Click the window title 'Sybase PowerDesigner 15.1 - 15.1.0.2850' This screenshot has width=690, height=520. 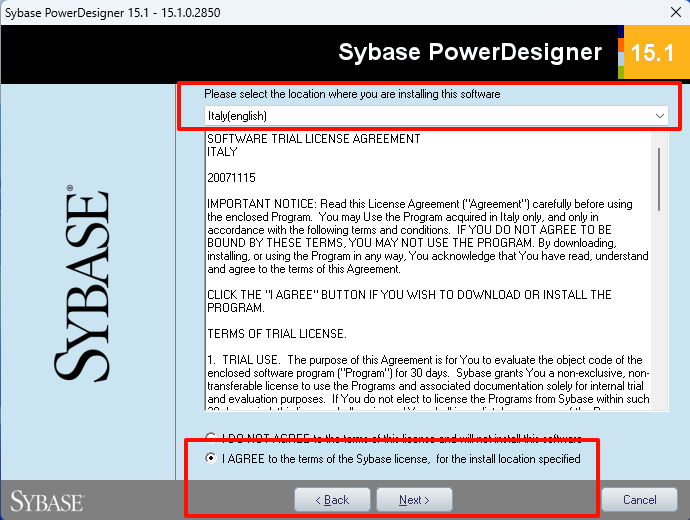[113, 13]
